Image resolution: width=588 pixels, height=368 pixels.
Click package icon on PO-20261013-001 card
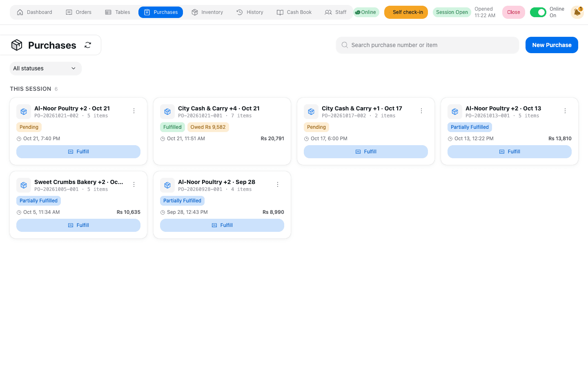point(455,112)
